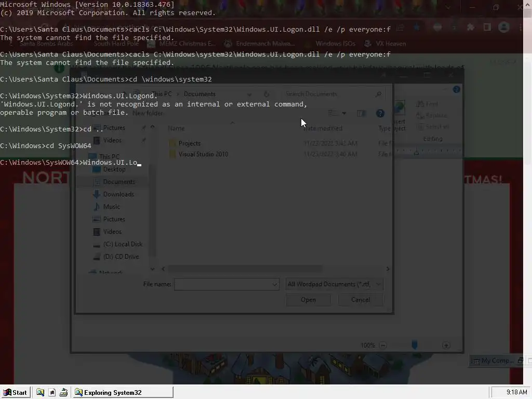532x399 pixels.
Task: Sort files by Name column header
Action: pos(176,128)
